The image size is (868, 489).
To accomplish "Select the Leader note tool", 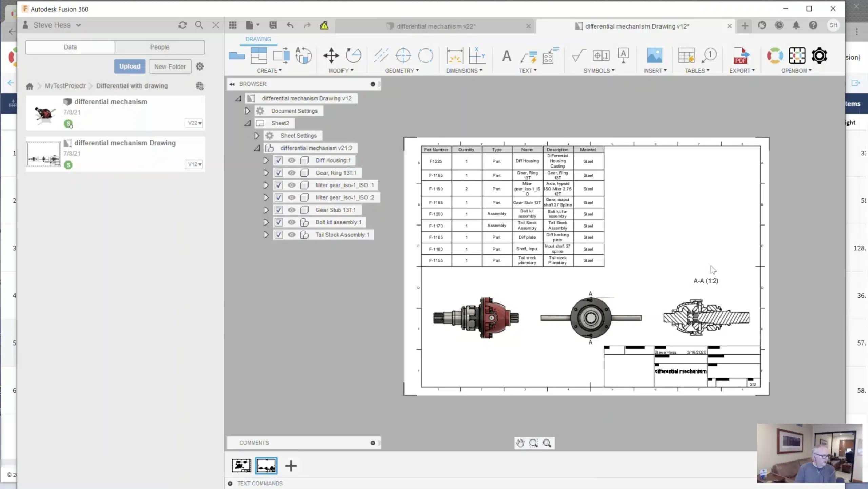I will tap(529, 56).
